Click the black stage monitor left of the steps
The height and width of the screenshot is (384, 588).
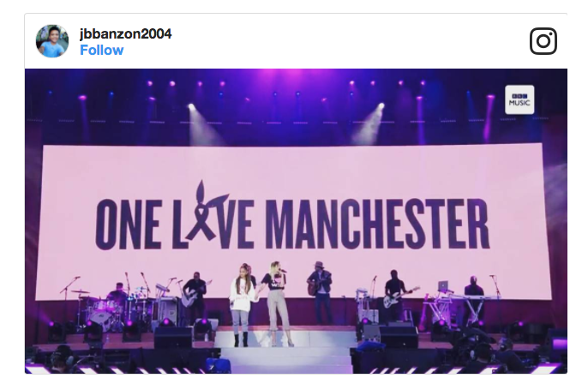pyautogui.click(x=173, y=337)
